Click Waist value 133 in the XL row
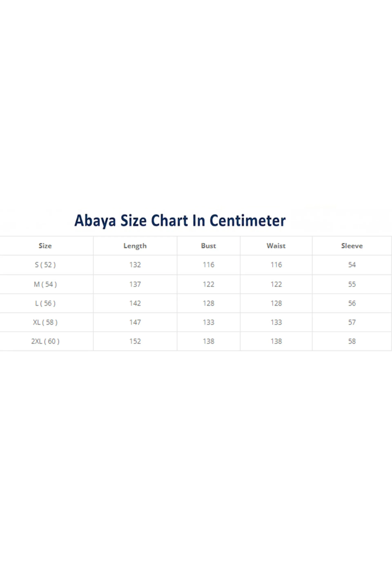The image size is (392, 588). 276,322
